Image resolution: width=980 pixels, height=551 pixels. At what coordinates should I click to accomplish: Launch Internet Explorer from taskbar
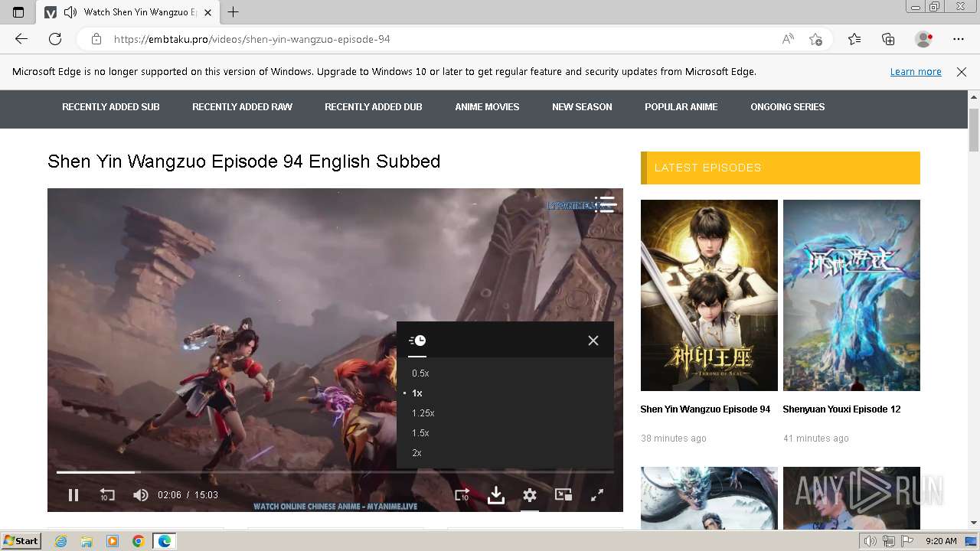[x=60, y=541]
